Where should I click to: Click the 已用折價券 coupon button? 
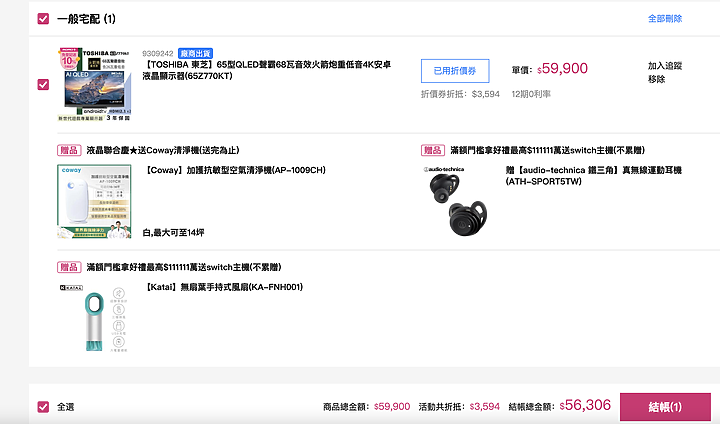pyautogui.click(x=455, y=71)
